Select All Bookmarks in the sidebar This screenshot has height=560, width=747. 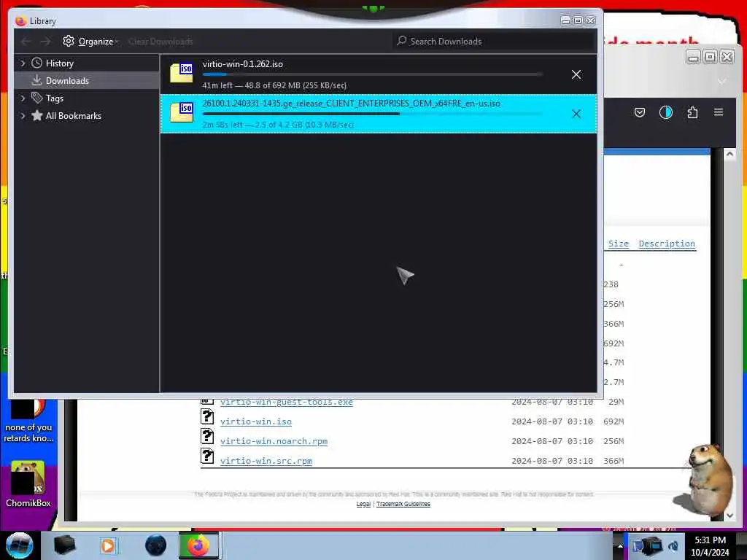tap(74, 116)
